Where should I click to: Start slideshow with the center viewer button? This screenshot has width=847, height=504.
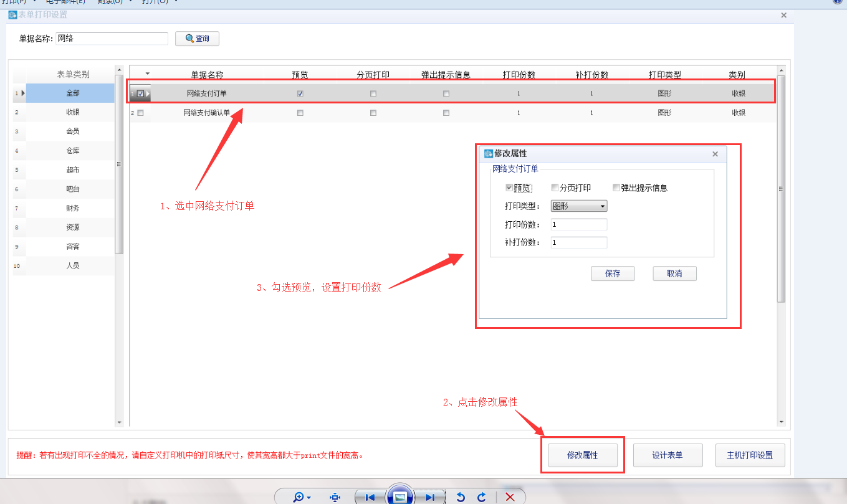tap(400, 496)
